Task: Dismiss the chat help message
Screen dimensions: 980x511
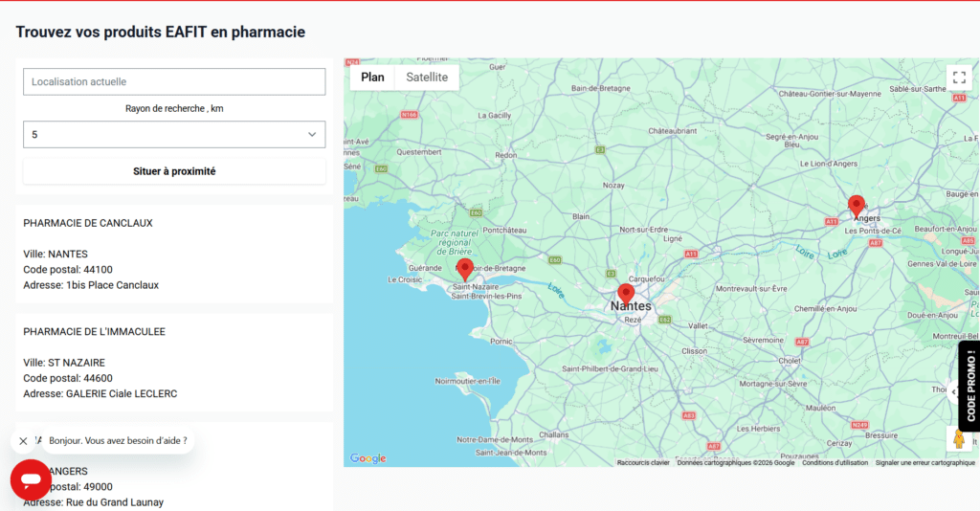Action: (23, 441)
